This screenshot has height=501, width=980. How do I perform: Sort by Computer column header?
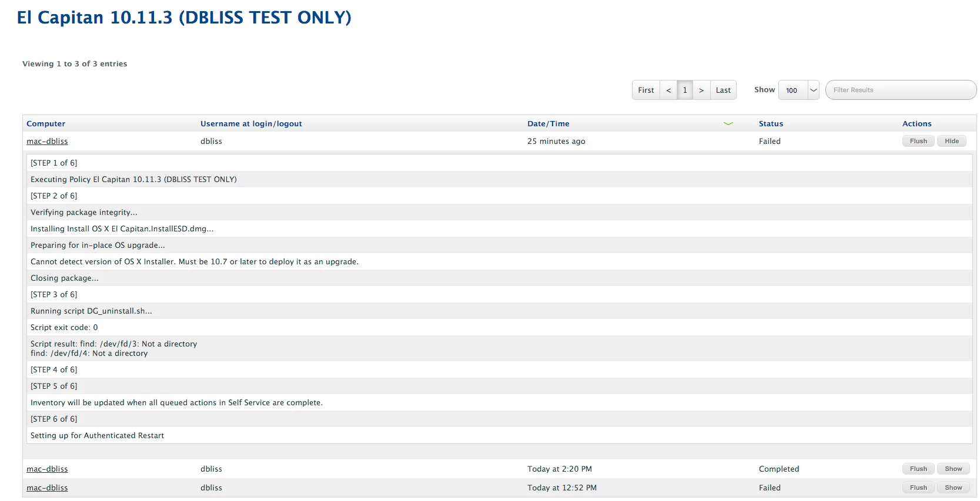(x=46, y=124)
